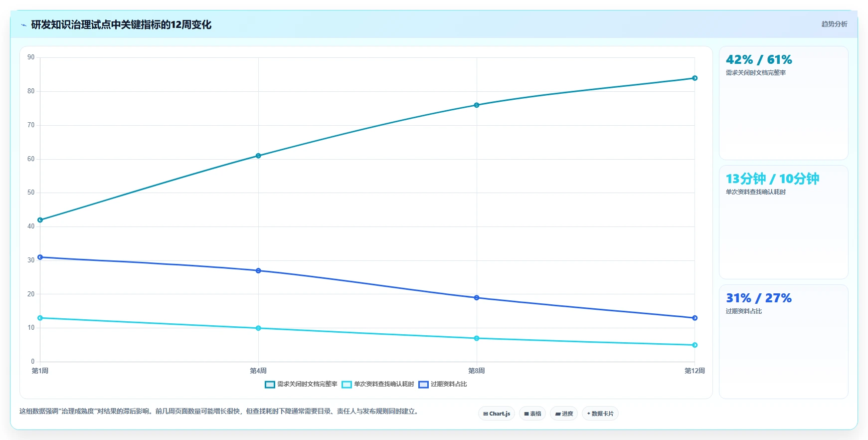The height and width of the screenshot is (440, 868).
Task: Click the 趋势分析 label in header
Action: click(834, 24)
